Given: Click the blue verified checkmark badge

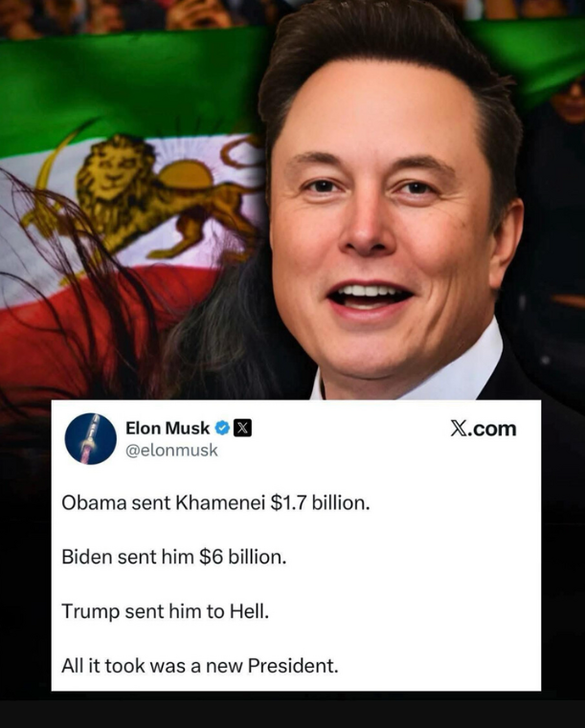Looking at the screenshot, I should click(x=223, y=428).
